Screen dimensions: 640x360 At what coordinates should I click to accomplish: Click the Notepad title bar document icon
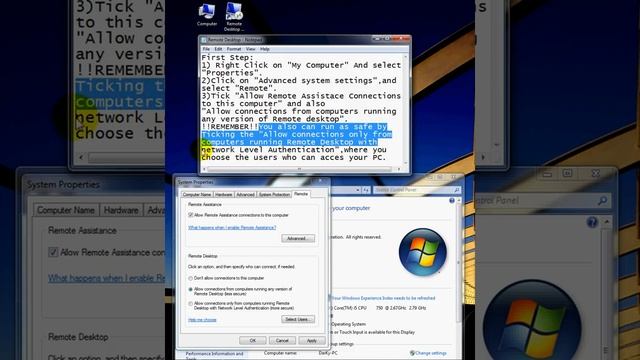(x=204, y=40)
